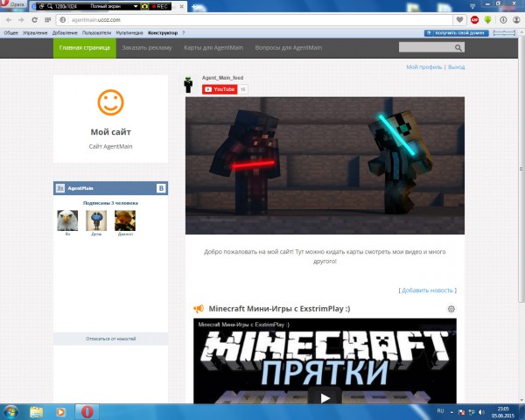
Task: Open the Opera menu button
Action: tap(13, 4)
